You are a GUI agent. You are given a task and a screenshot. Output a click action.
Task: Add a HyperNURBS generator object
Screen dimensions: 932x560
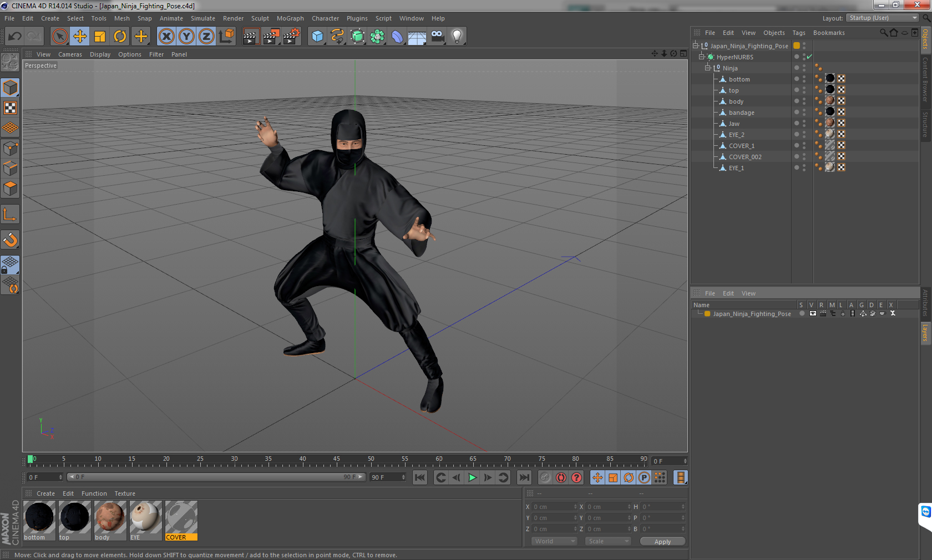click(357, 37)
